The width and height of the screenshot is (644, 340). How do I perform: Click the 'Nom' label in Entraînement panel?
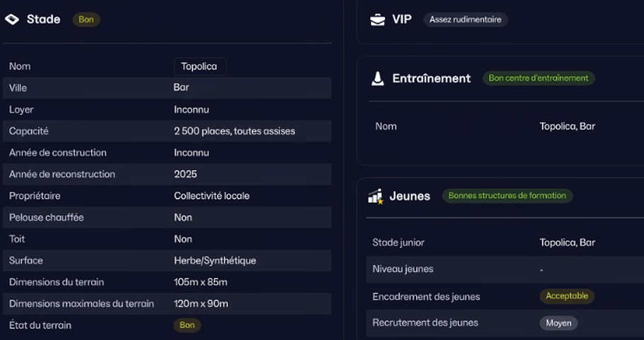click(386, 127)
